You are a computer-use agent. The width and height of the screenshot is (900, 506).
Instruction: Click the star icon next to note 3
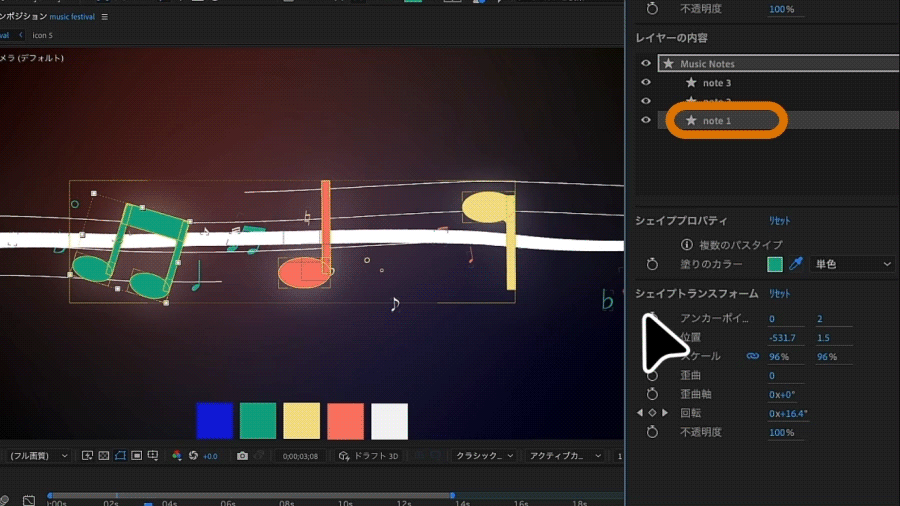pyautogui.click(x=691, y=83)
